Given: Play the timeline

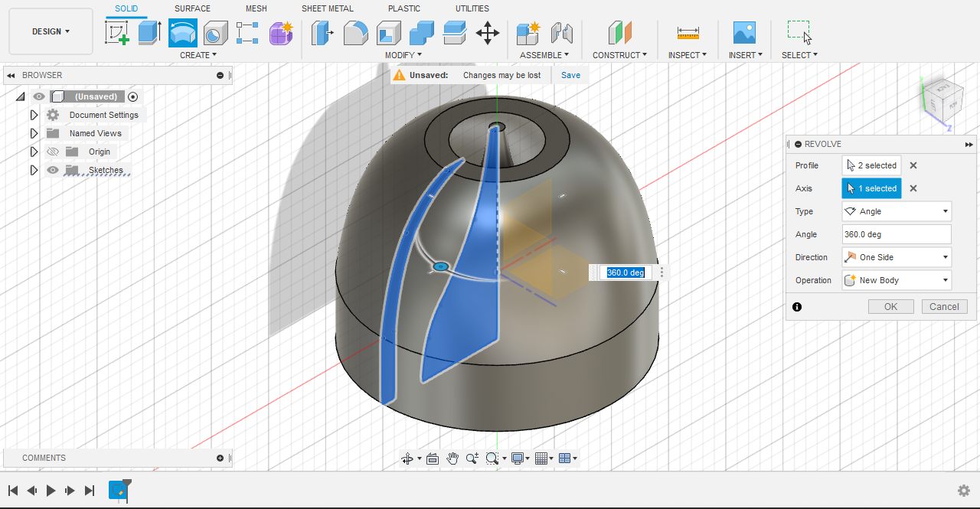Looking at the screenshot, I should [51, 491].
